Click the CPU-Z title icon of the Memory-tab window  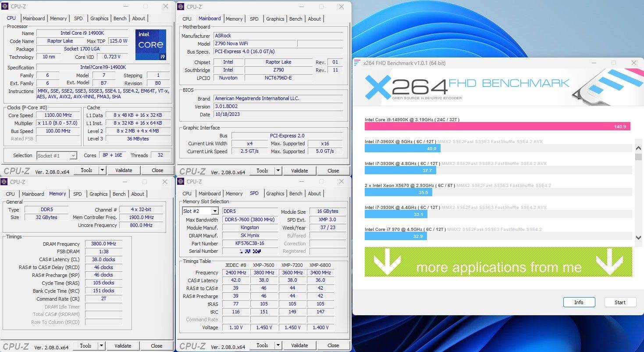(5, 182)
